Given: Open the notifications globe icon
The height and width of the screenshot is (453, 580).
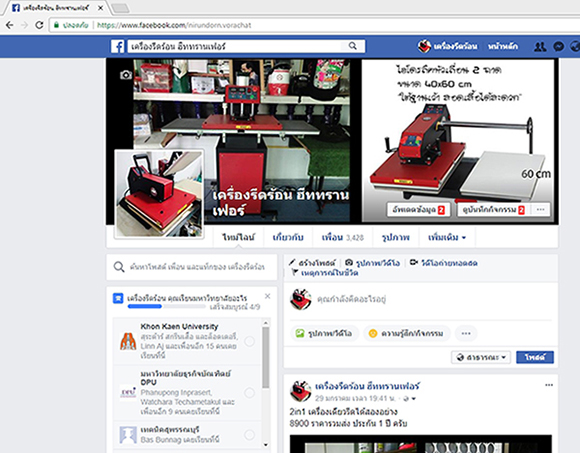Looking at the screenshot, I should point(574,47).
